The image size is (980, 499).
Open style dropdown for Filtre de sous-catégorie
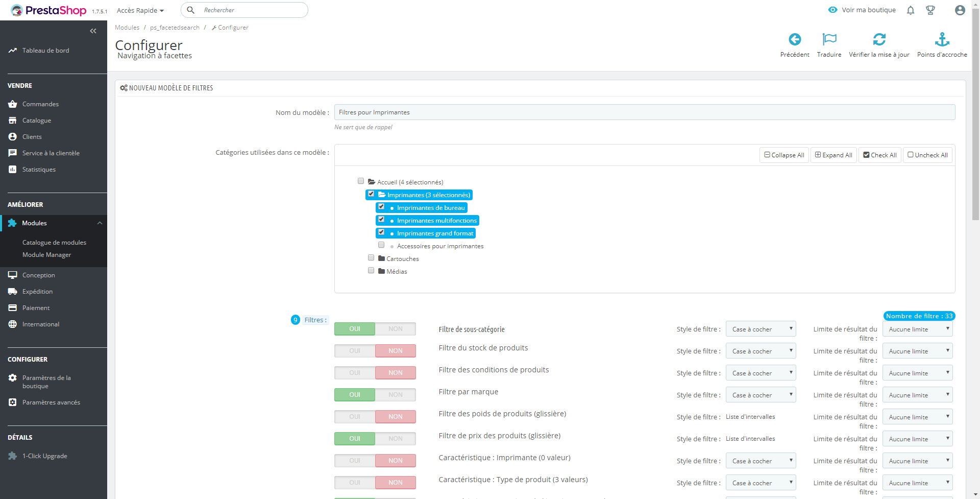tap(761, 329)
